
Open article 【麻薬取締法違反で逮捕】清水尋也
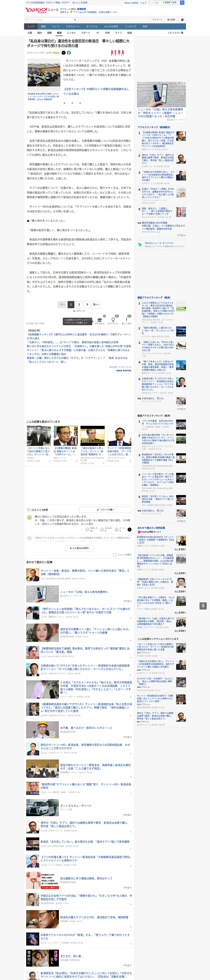(85, 650)
